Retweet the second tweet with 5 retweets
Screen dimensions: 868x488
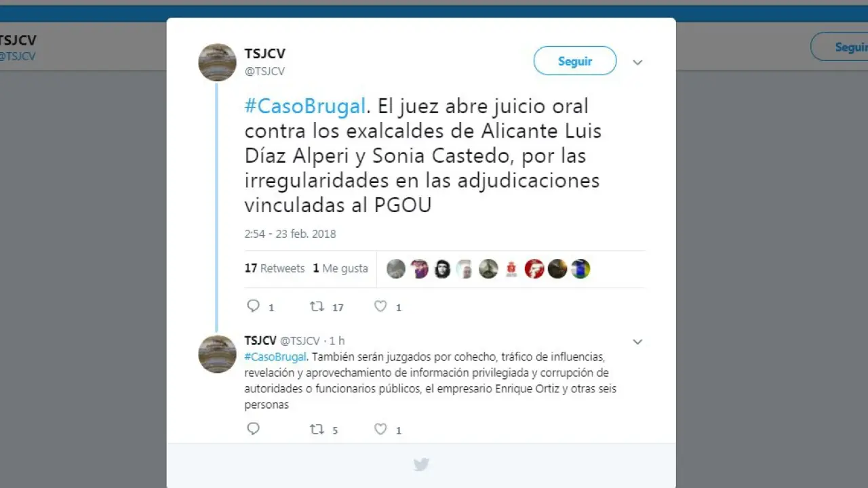tap(317, 429)
